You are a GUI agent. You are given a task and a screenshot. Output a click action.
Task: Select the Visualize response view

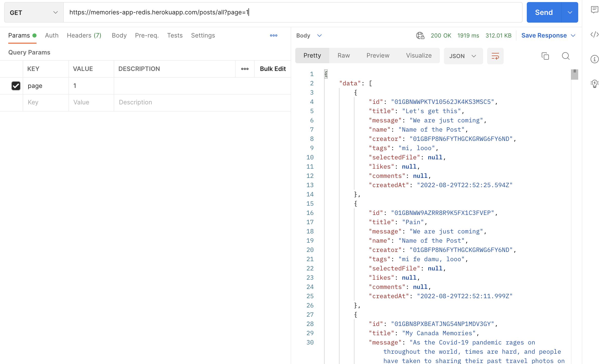pyautogui.click(x=419, y=56)
